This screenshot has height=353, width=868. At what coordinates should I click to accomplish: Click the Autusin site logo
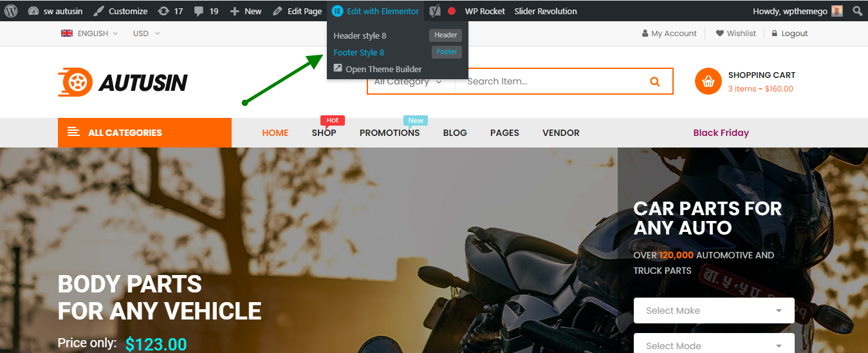click(122, 82)
